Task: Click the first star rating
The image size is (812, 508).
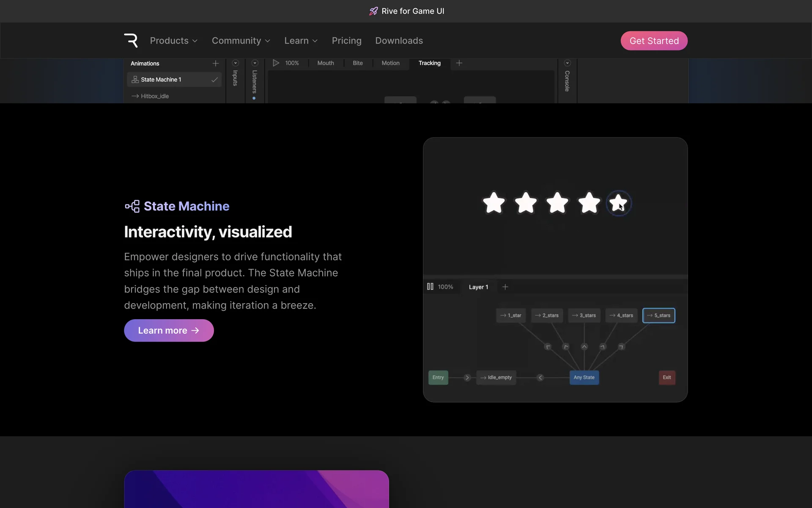Action: point(494,203)
